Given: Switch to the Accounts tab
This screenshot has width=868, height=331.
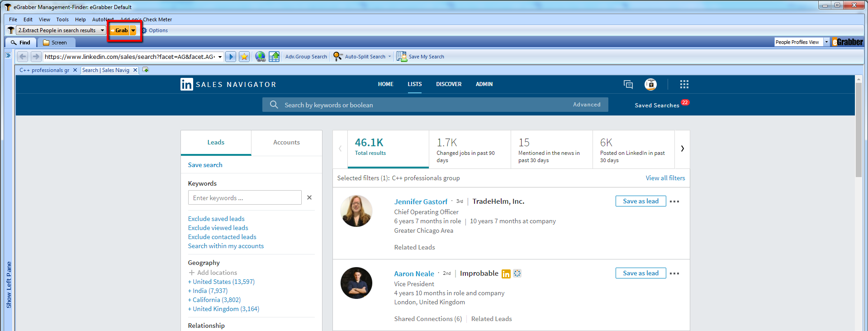Looking at the screenshot, I should pyautogui.click(x=286, y=142).
